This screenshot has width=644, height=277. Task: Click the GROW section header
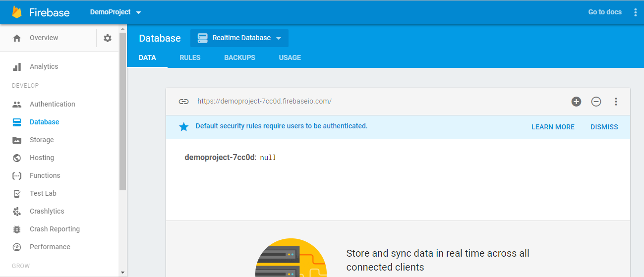tap(21, 266)
